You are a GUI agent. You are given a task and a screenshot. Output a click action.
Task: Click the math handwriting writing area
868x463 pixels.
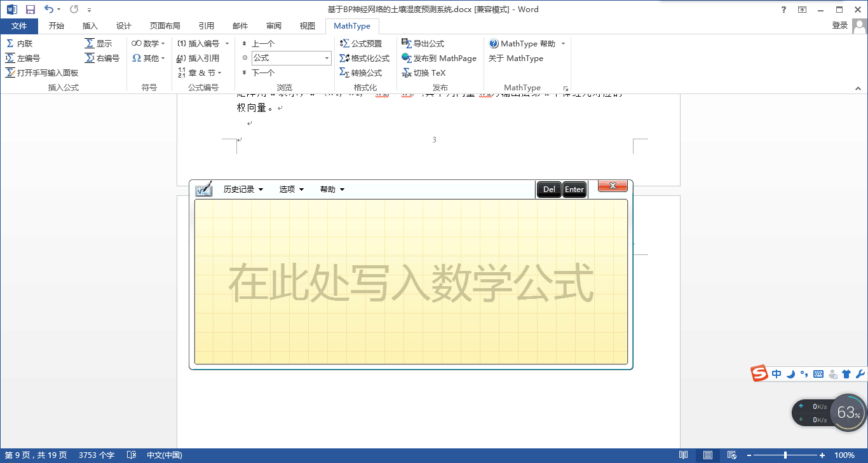pos(411,282)
